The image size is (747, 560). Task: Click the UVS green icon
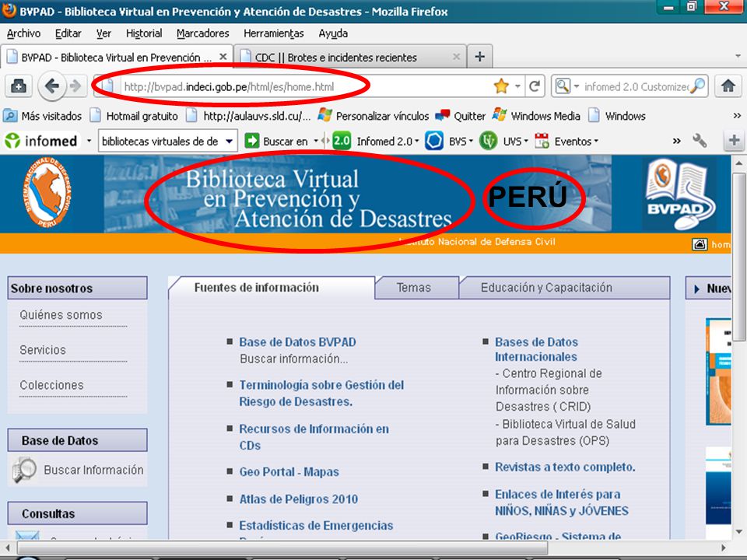[x=489, y=141]
